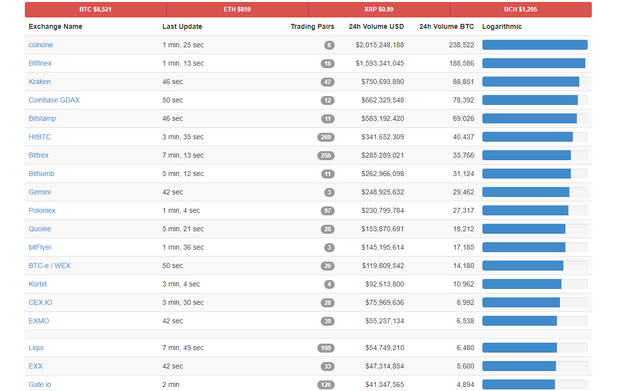
Task: Sort by 24h Volume USD column header
Action: click(376, 27)
